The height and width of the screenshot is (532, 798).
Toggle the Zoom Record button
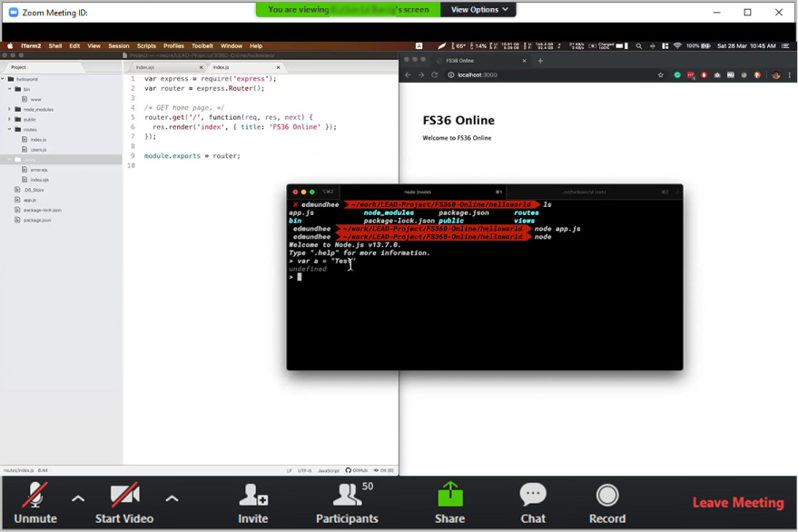click(x=607, y=503)
